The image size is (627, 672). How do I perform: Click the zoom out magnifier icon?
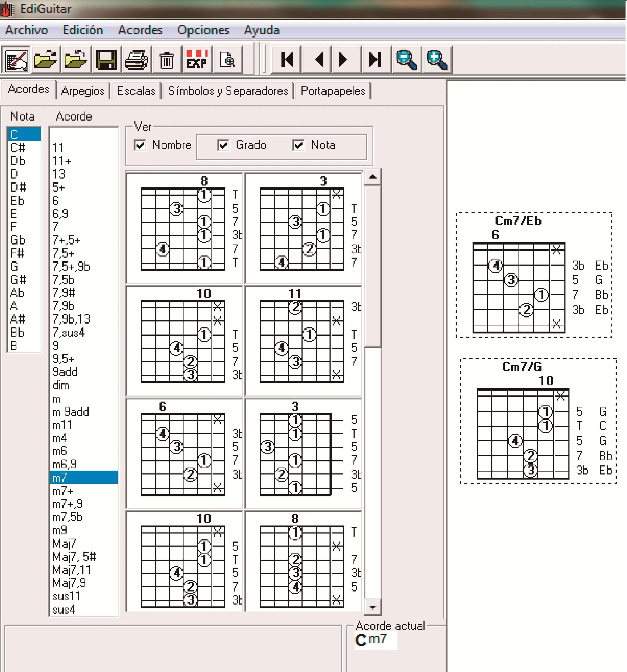pos(406,59)
